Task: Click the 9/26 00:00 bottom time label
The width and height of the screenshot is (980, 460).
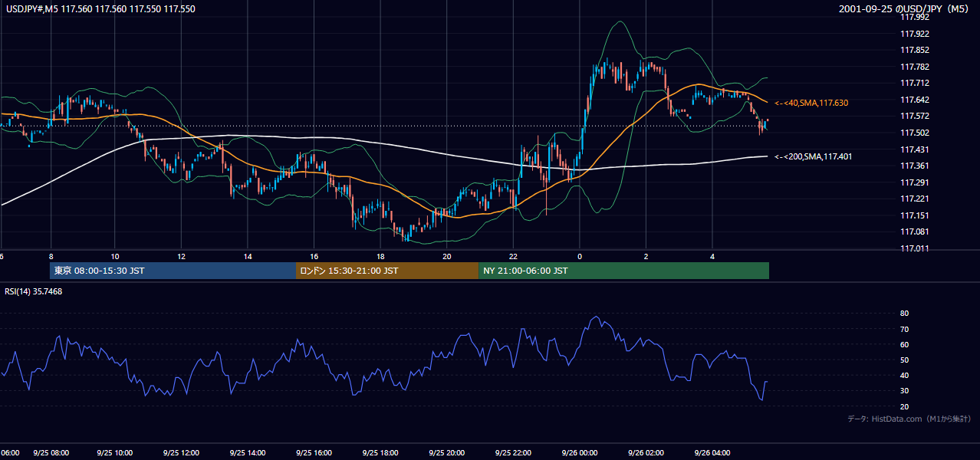Action: 580,453
